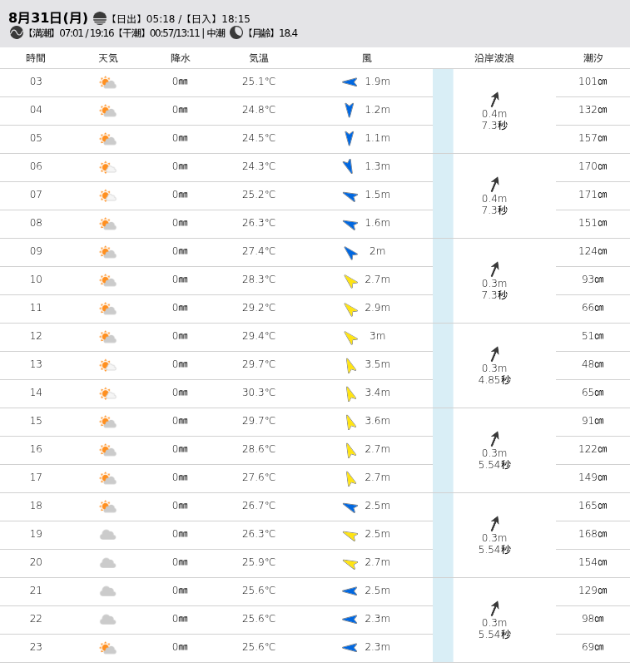Click tide level 101cm at hour 03
Image resolution: width=630 pixels, height=672 pixels.
coord(593,82)
